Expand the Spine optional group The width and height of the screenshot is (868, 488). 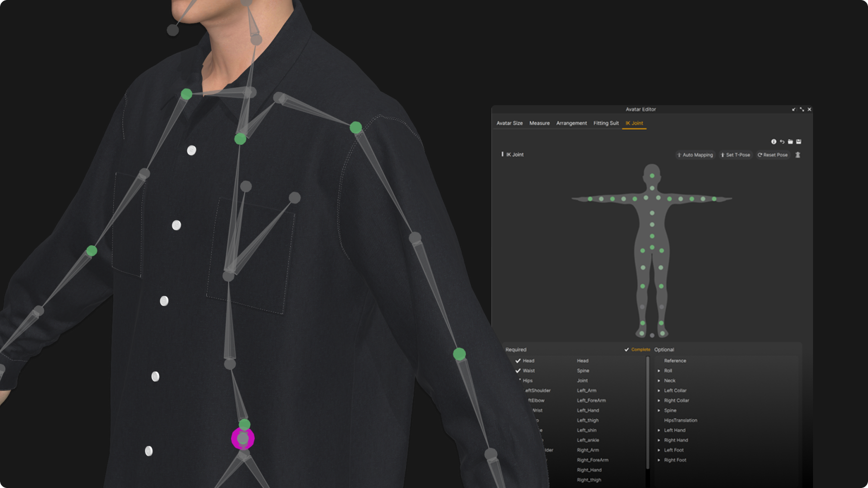click(659, 410)
